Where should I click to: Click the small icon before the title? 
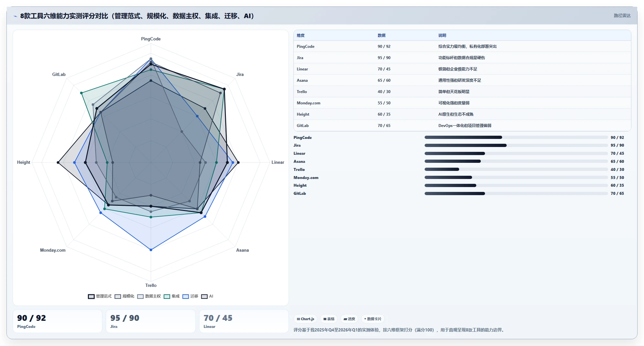coord(15,16)
